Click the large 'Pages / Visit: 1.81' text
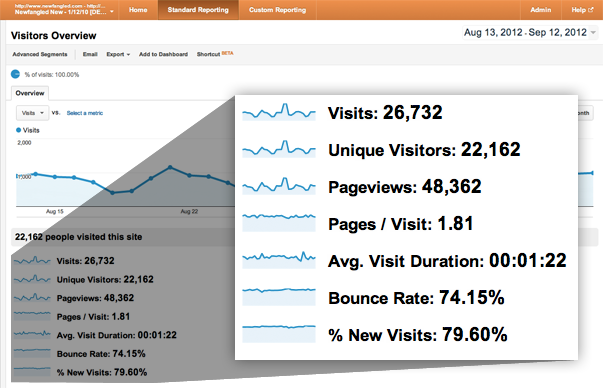603x388 pixels. coord(400,224)
